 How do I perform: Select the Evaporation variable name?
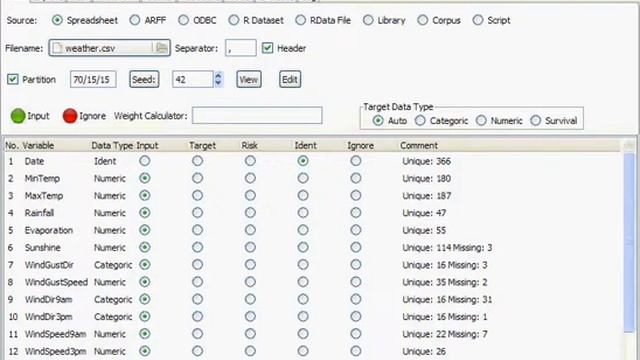pos(49,230)
